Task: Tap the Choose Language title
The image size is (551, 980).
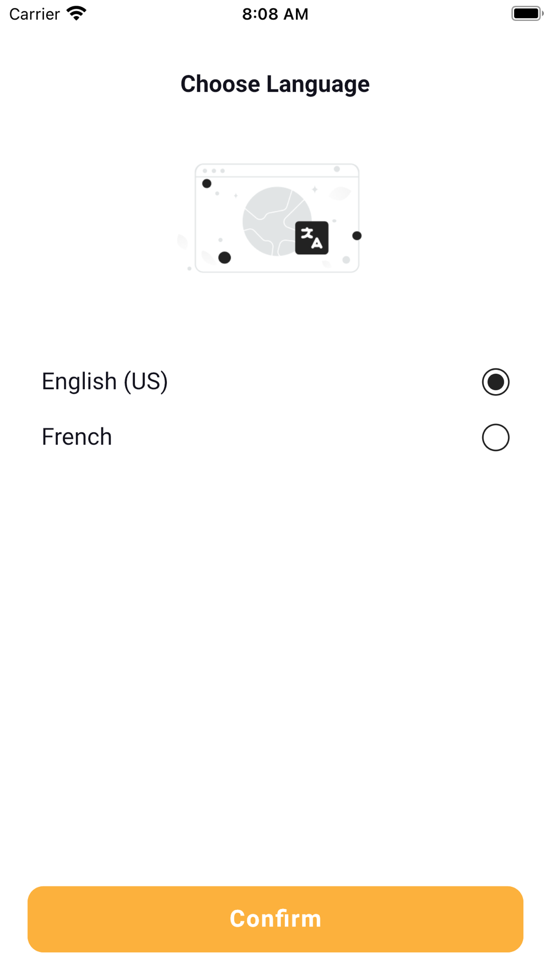Action: click(275, 84)
